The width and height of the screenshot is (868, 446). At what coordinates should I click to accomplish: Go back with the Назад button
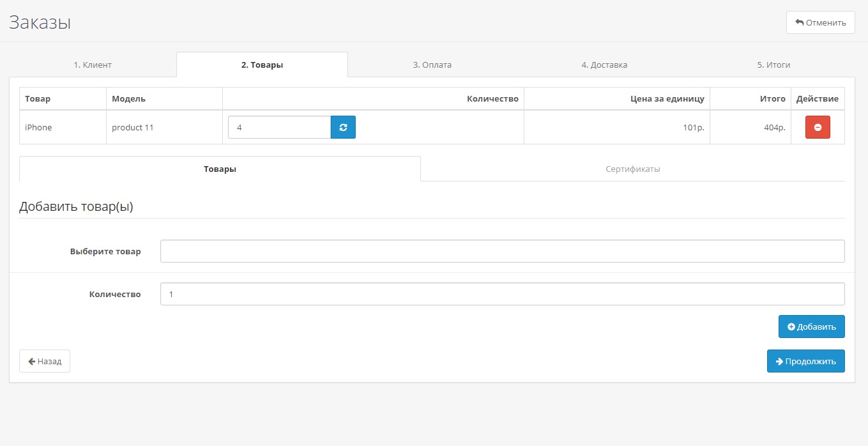45,361
